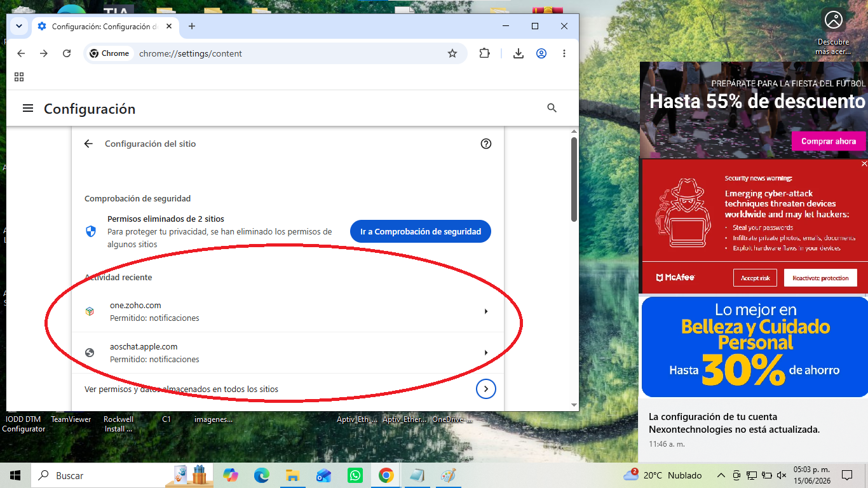
Task: Open the arrow beside Ver permisos y datos
Action: tap(486, 389)
